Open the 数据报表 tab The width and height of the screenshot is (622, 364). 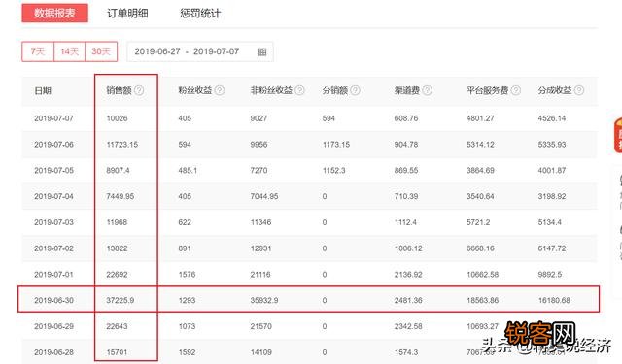54,13
